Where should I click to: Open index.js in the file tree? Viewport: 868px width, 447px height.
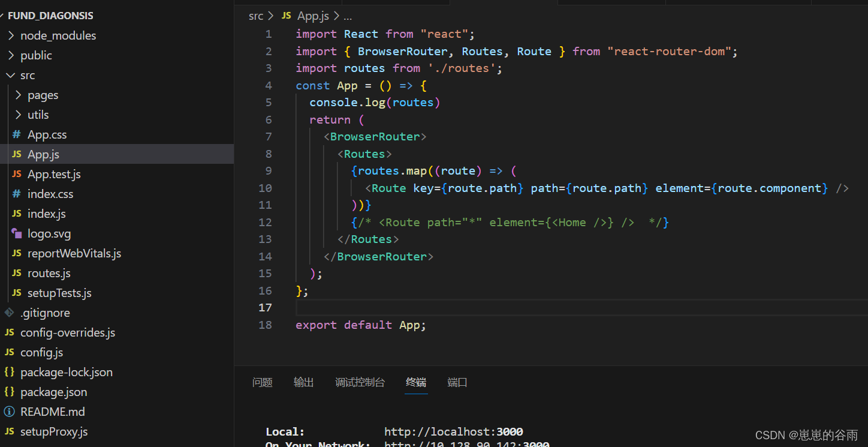pyautogui.click(x=117, y=214)
